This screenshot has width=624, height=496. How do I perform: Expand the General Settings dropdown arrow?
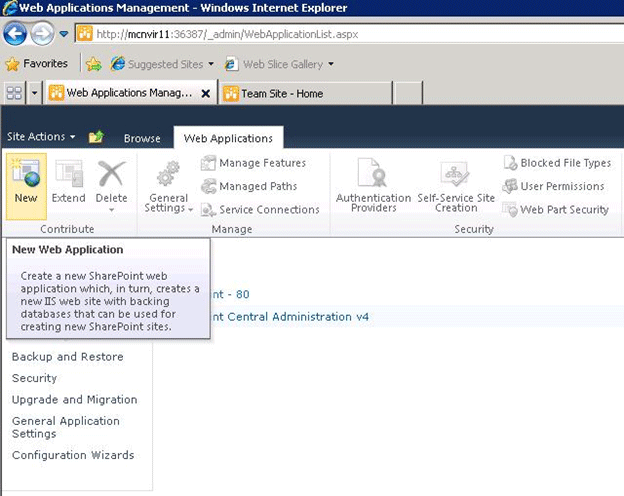coord(191,209)
